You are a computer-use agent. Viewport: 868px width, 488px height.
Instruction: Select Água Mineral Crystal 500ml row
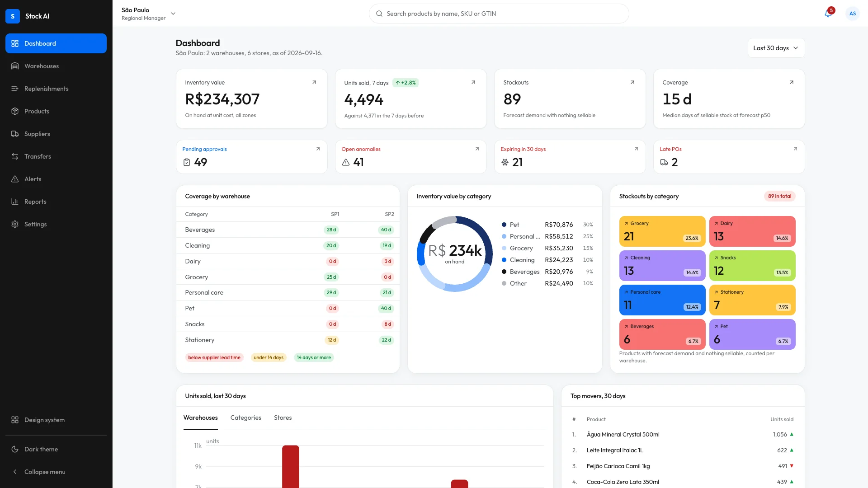683,435
